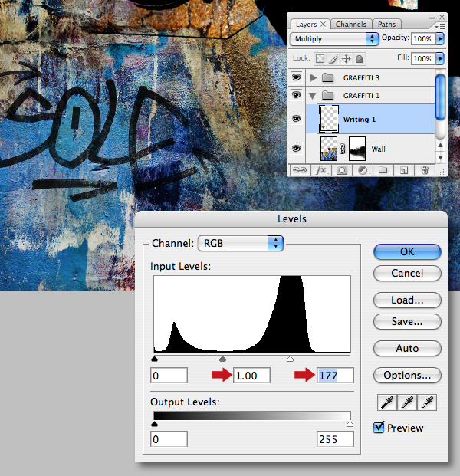The height and width of the screenshot is (476, 460).
Task: Select the Writing 1 layer thumbnail
Action: tap(329, 119)
